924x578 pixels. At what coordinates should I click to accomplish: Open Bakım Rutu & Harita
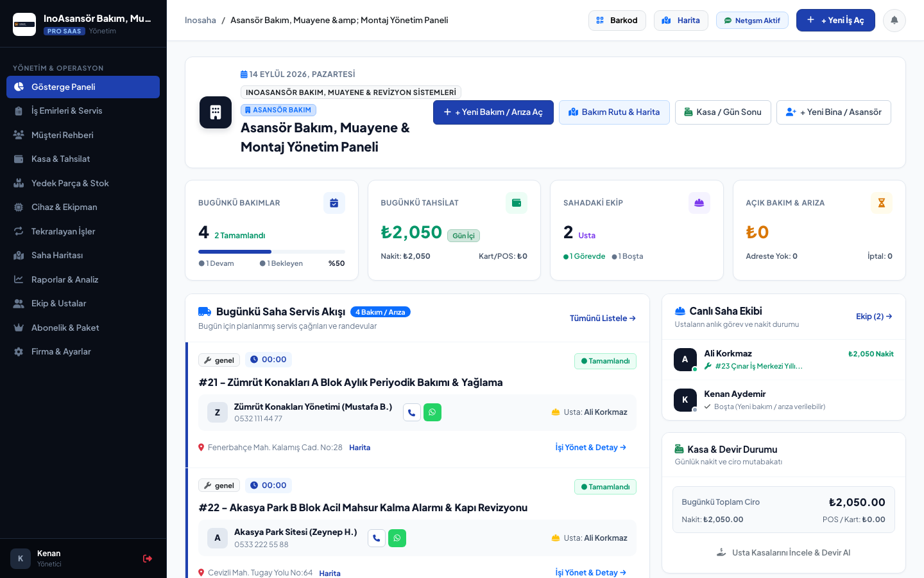(614, 112)
